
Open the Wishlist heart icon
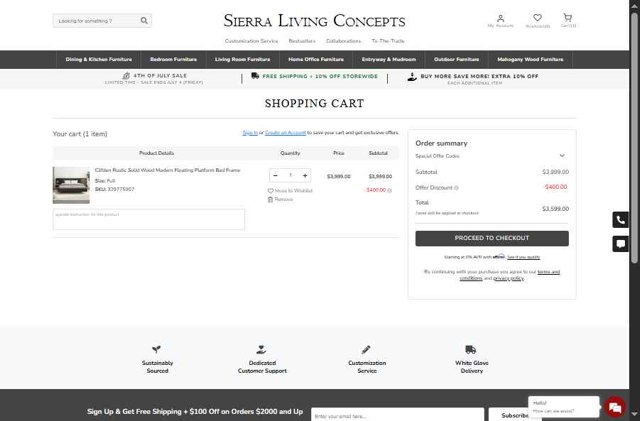click(537, 18)
